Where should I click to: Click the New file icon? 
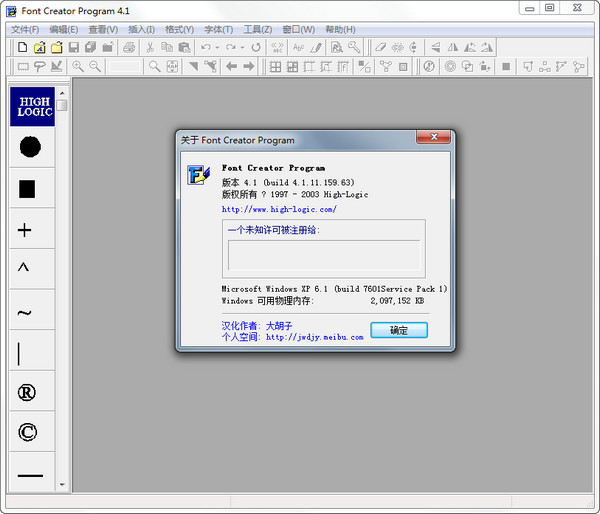(22, 47)
